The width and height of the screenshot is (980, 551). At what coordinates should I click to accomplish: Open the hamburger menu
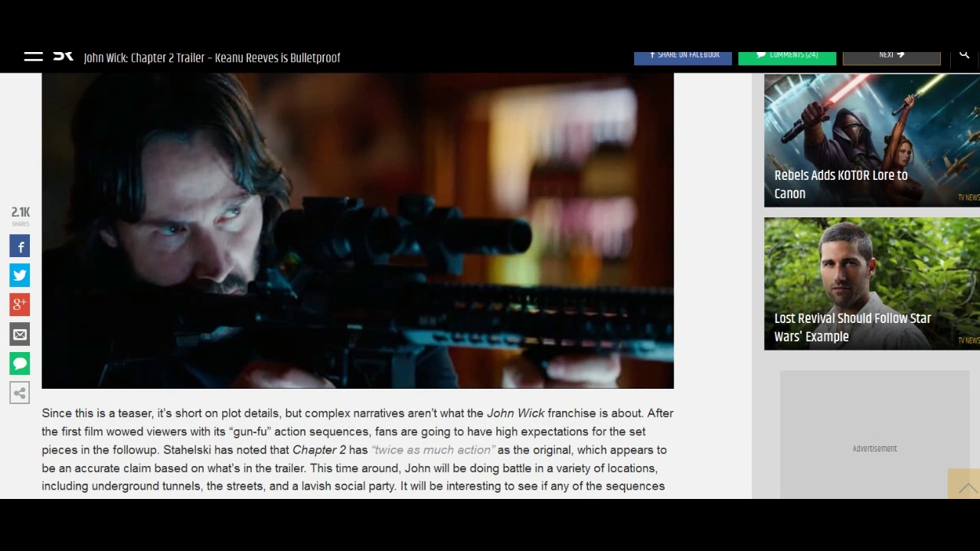[33, 57]
